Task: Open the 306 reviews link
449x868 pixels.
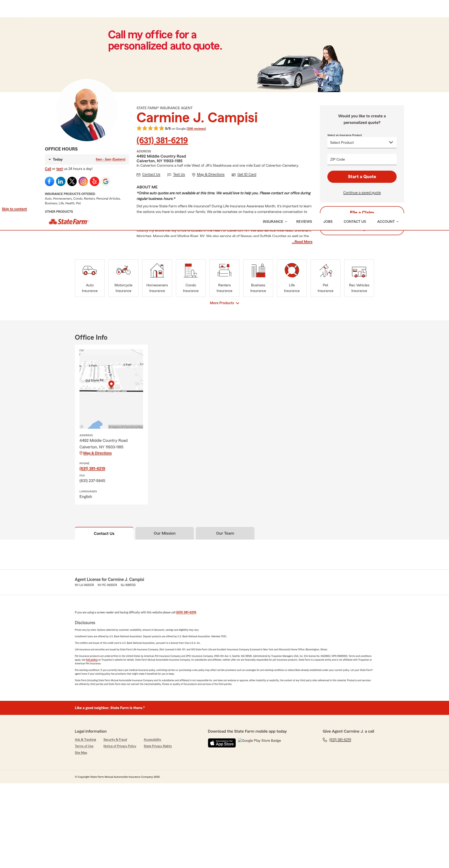Action: [x=196, y=129]
